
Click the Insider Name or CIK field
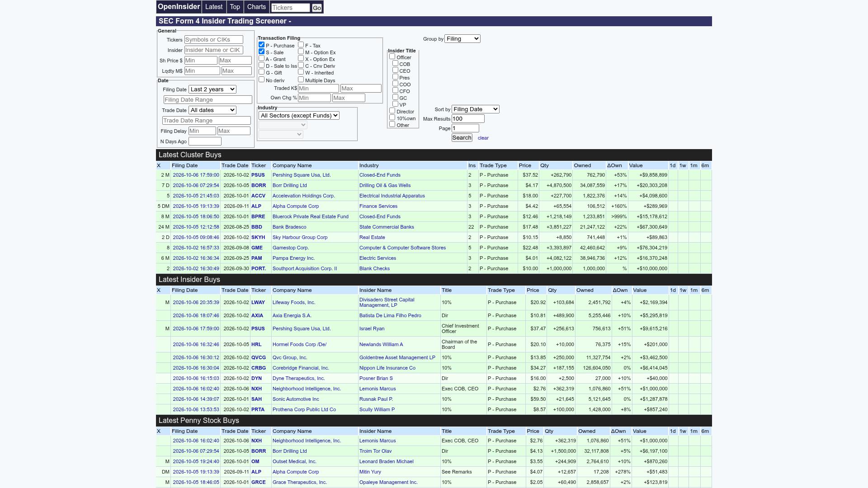pos(213,50)
